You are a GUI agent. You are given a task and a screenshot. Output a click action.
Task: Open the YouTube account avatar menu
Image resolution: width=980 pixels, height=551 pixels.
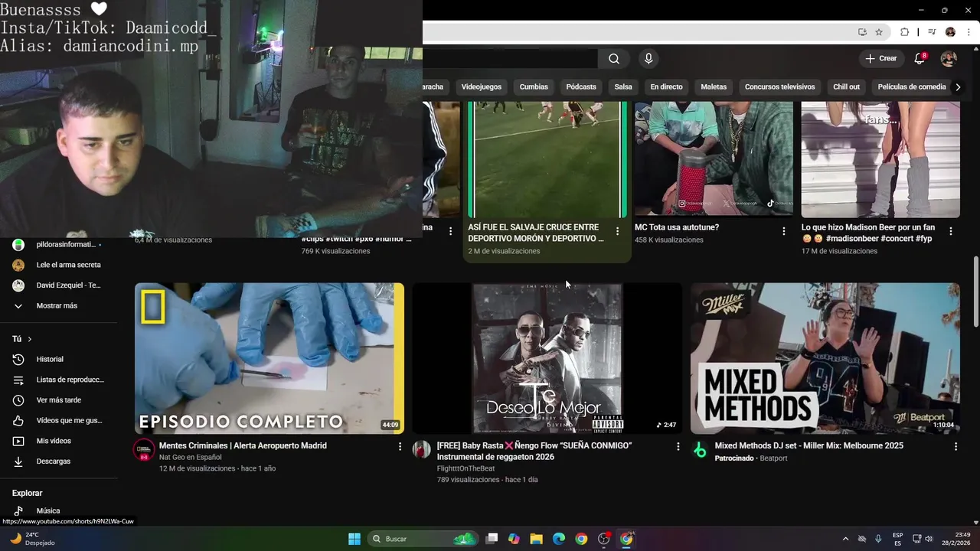pyautogui.click(x=949, y=59)
